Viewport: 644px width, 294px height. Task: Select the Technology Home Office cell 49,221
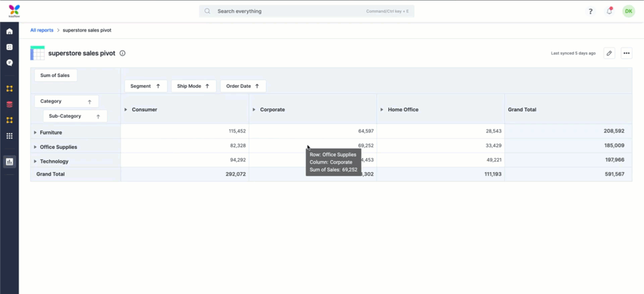pyautogui.click(x=441, y=160)
